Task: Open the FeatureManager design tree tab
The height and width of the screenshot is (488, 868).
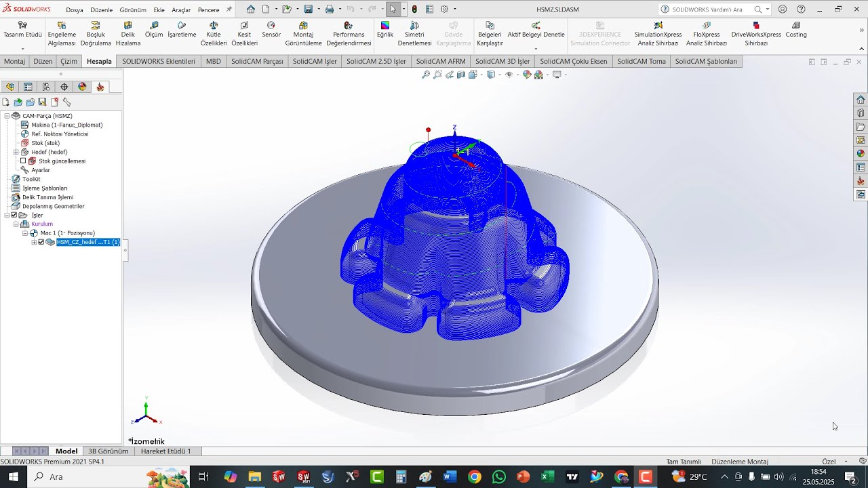Action: (x=9, y=87)
